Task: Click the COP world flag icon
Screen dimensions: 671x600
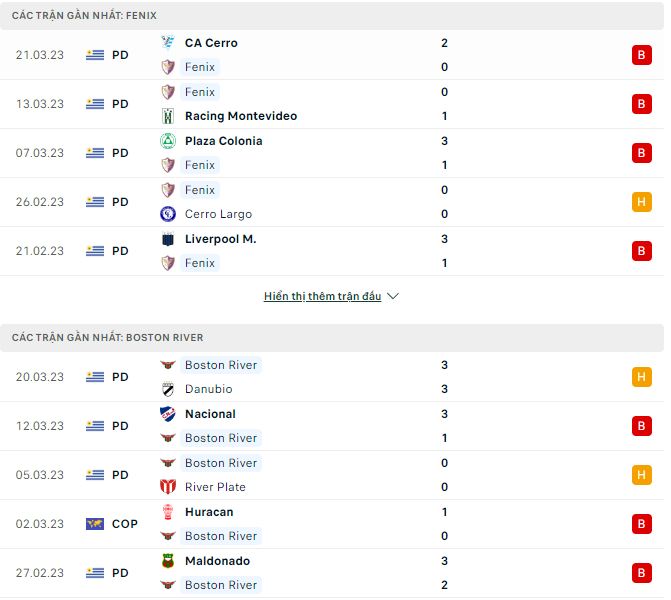Action: point(95,524)
